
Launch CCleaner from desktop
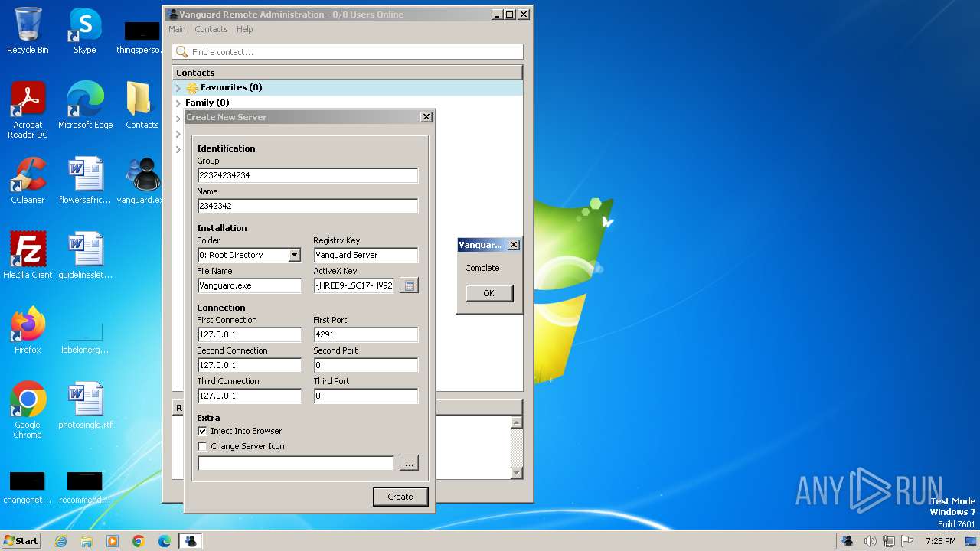(28, 181)
